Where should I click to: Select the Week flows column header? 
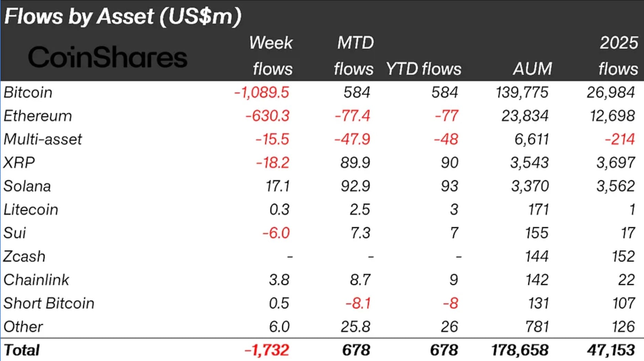click(272, 56)
